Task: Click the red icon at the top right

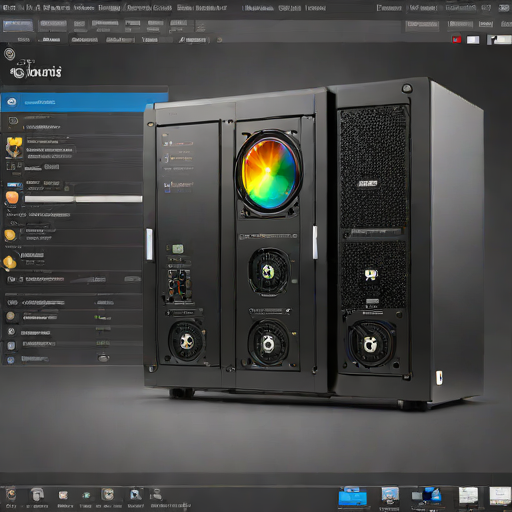Action: point(456,40)
